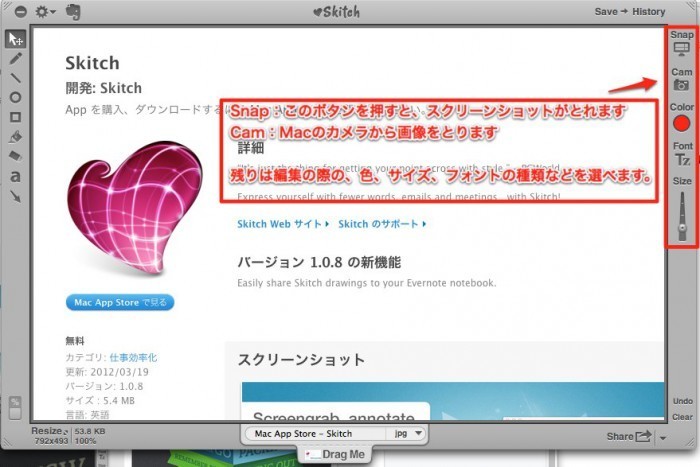The width and height of the screenshot is (700, 467).
Task: Click the 53.8 KB file size text
Action: [90, 431]
